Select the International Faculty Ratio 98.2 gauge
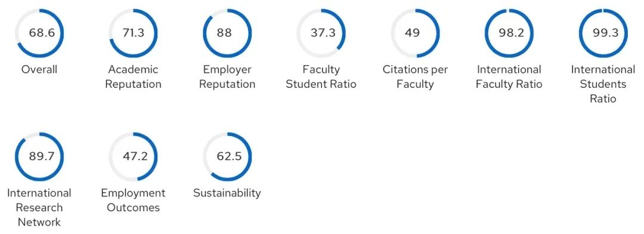This screenshot has width=644, height=234. (x=509, y=33)
